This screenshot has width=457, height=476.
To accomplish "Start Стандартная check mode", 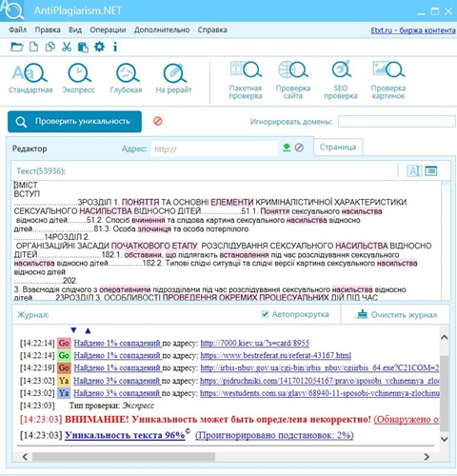I will 30,78.
